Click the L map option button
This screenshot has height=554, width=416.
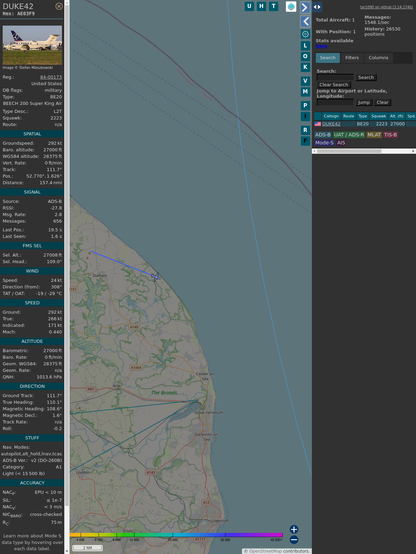[305, 46]
